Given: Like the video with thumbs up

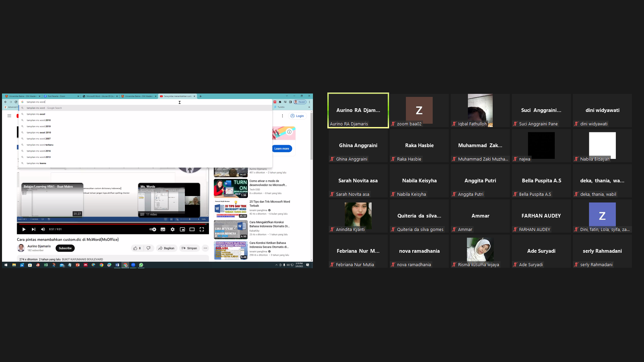Looking at the screenshot, I should pos(137,248).
